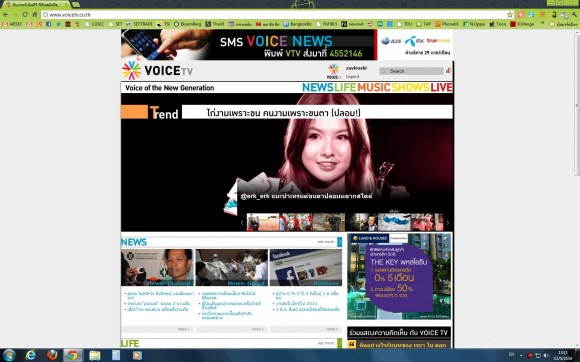Viewport: 580px width, 362px height.
Task: Bookmark page with the star icon
Action: click(x=510, y=14)
